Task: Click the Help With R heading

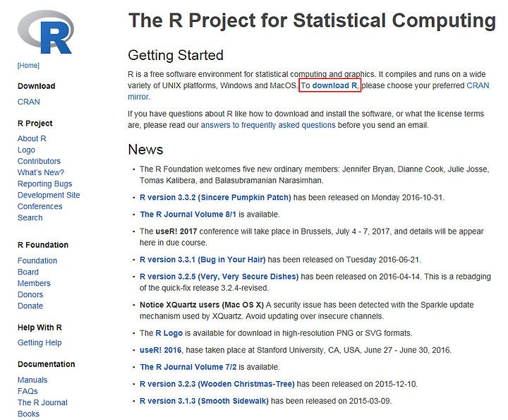Action: pos(40,328)
